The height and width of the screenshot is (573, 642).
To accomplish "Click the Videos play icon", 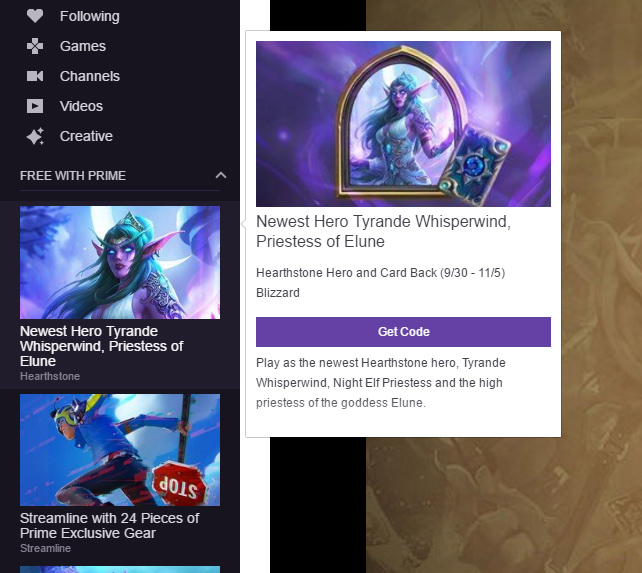I will point(35,106).
